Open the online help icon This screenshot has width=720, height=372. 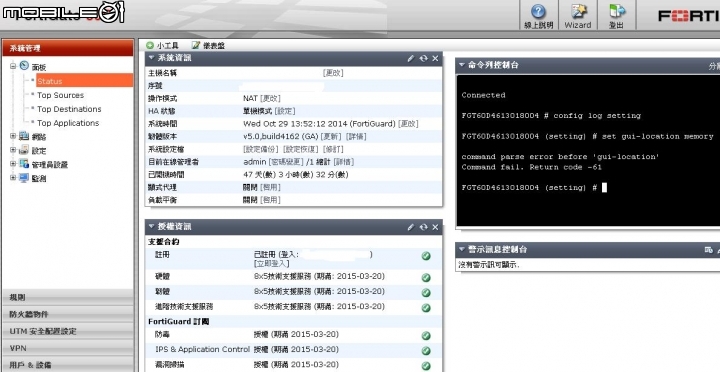[x=538, y=12]
